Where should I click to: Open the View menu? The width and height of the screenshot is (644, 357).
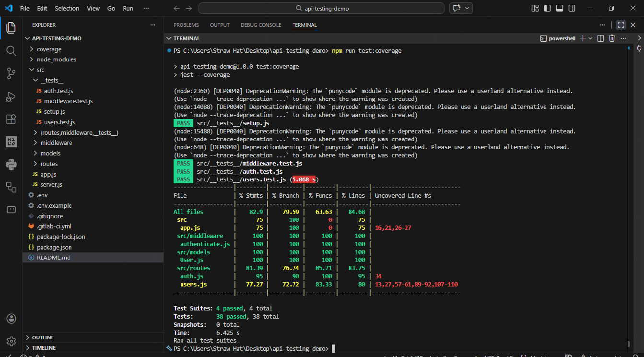tap(93, 8)
